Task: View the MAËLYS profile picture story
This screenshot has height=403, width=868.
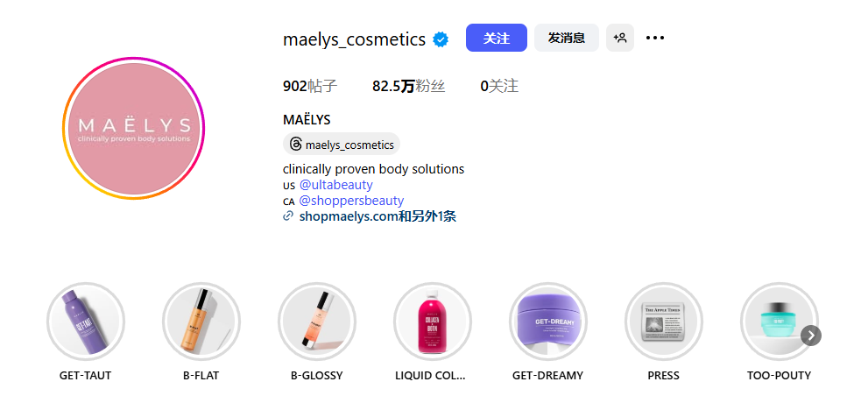Action: click(133, 128)
